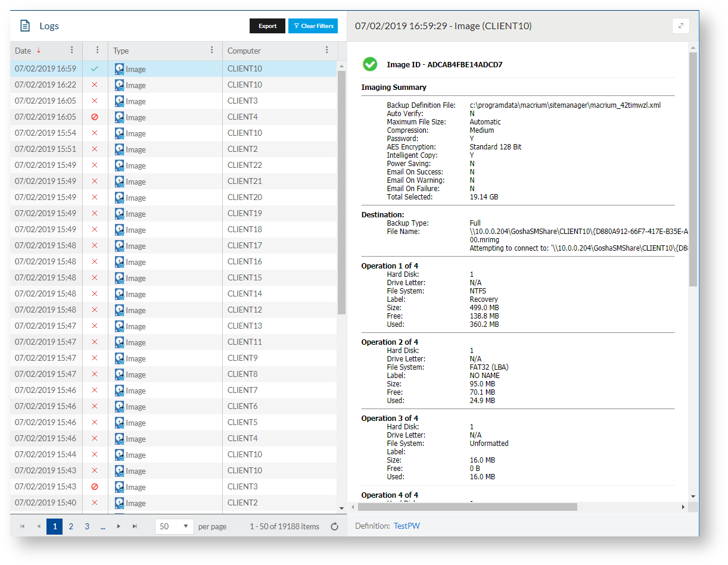Open the TestPW definition link
This screenshot has height=565, width=728.
(407, 526)
